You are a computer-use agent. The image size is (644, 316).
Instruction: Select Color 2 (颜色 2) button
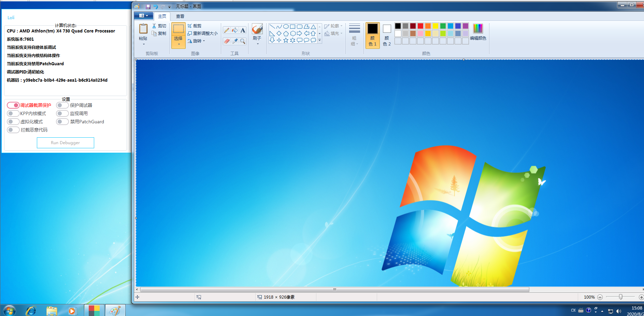tap(387, 36)
